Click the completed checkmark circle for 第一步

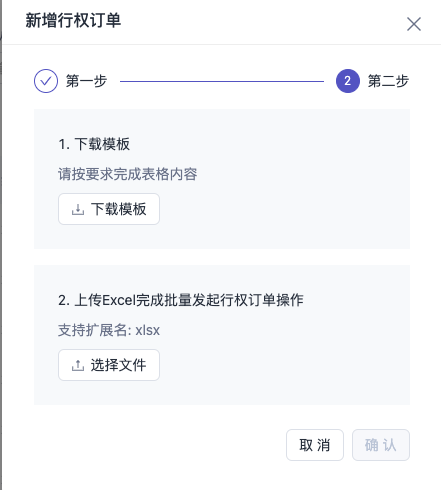tap(46, 81)
